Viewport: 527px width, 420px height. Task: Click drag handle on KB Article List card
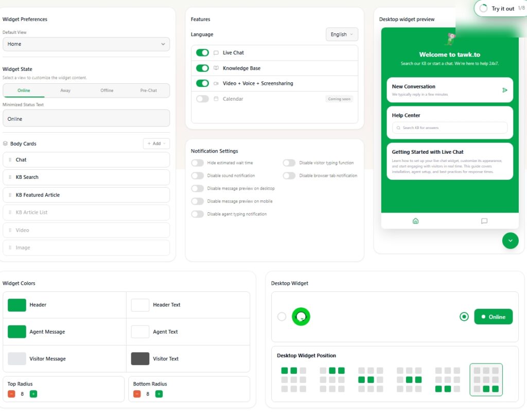point(10,212)
